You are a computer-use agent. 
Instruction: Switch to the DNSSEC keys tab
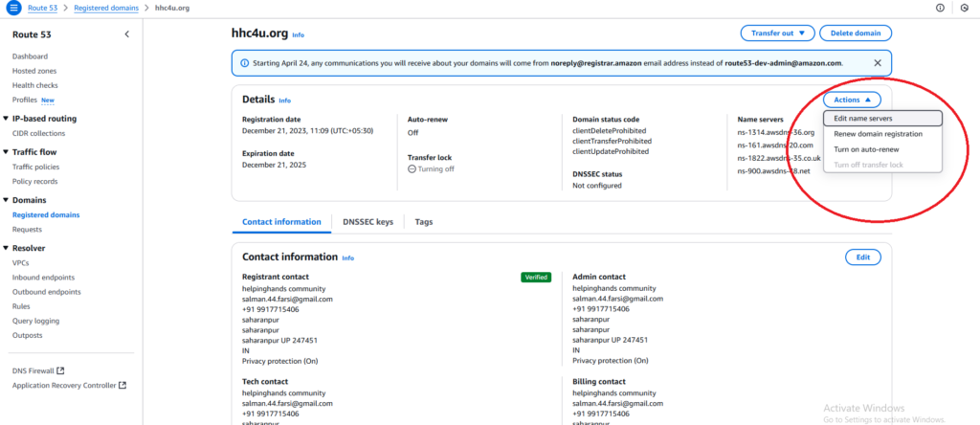(x=368, y=222)
